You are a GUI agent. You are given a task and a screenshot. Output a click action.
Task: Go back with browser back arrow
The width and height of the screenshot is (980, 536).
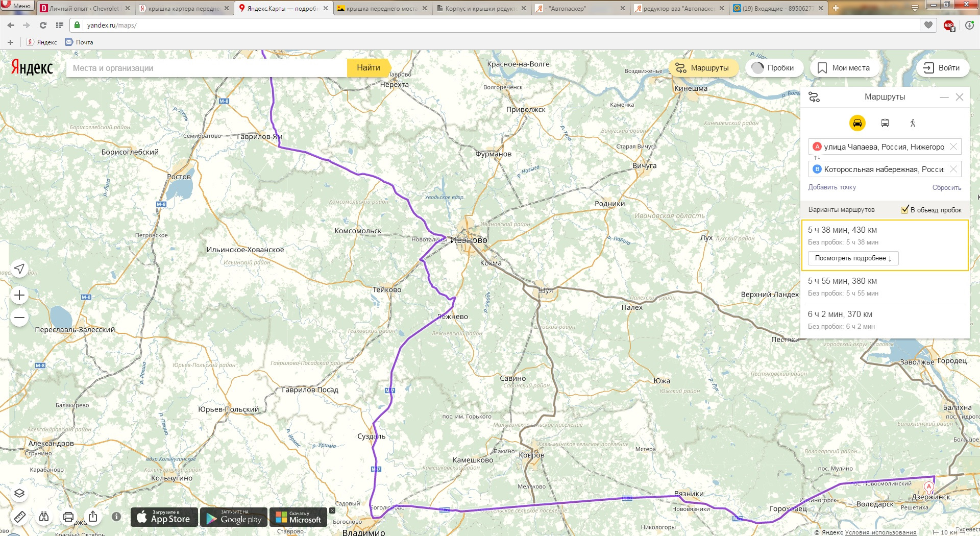(11, 25)
